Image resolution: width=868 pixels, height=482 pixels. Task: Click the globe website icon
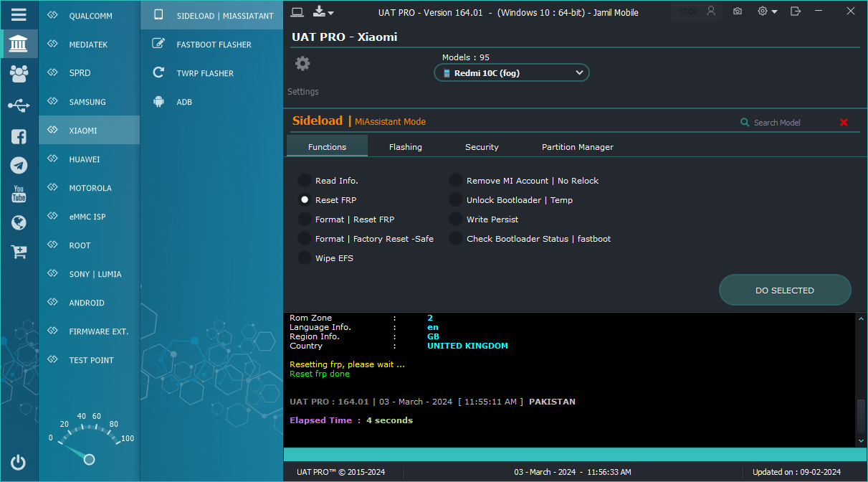[19, 222]
